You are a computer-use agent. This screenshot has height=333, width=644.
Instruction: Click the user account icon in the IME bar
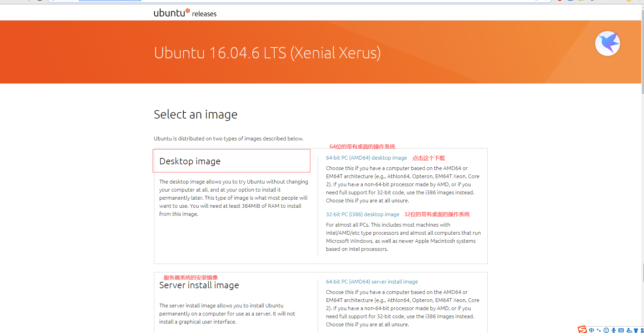(629, 330)
